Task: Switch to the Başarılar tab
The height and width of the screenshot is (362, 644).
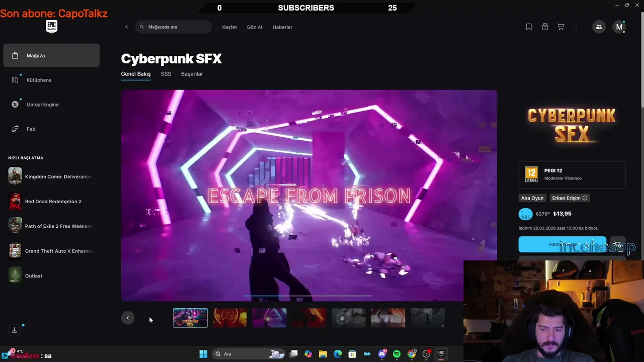Action: point(192,74)
